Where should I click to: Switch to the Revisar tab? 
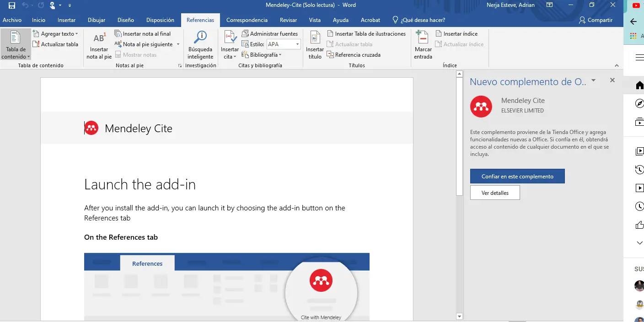tap(289, 20)
